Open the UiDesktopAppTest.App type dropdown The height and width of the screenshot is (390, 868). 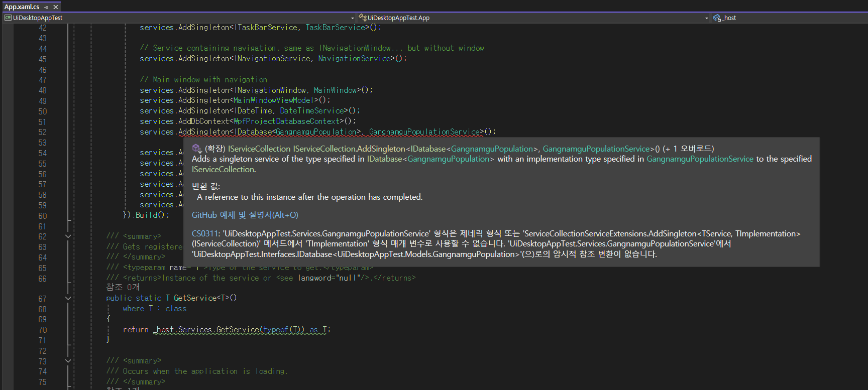(707, 18)
